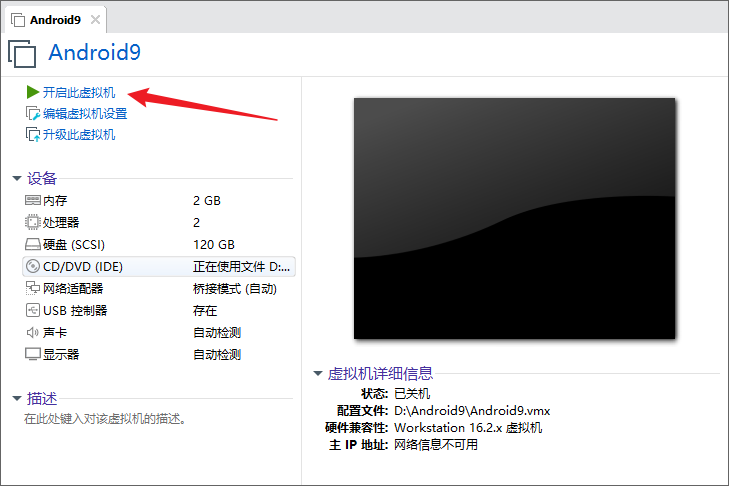The image size is (729, 486).
Task: Click the 网络信息不可用 IP address text
Action: (x=436, y=445)
